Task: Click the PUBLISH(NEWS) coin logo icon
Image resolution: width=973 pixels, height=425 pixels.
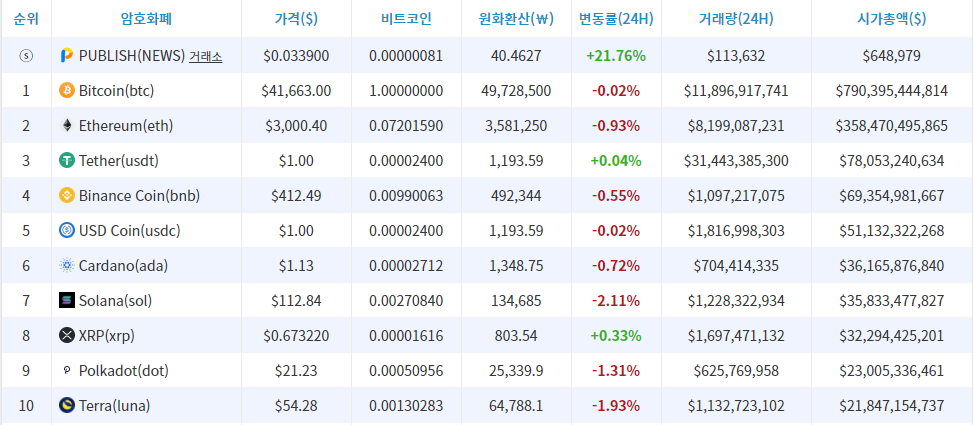Action: tap(66, 56)
